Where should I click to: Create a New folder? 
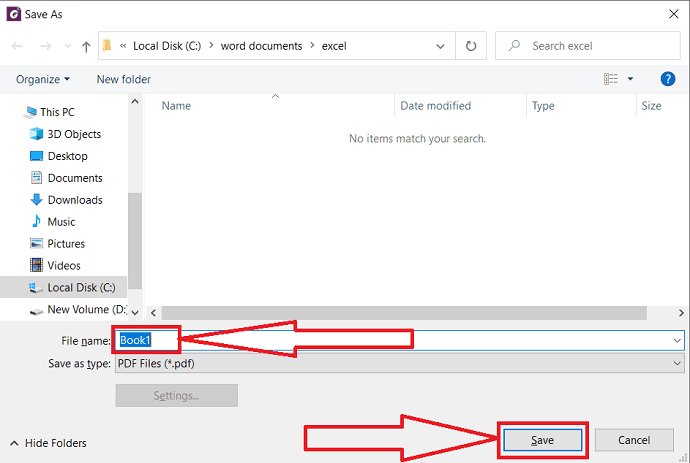point(124,79)
